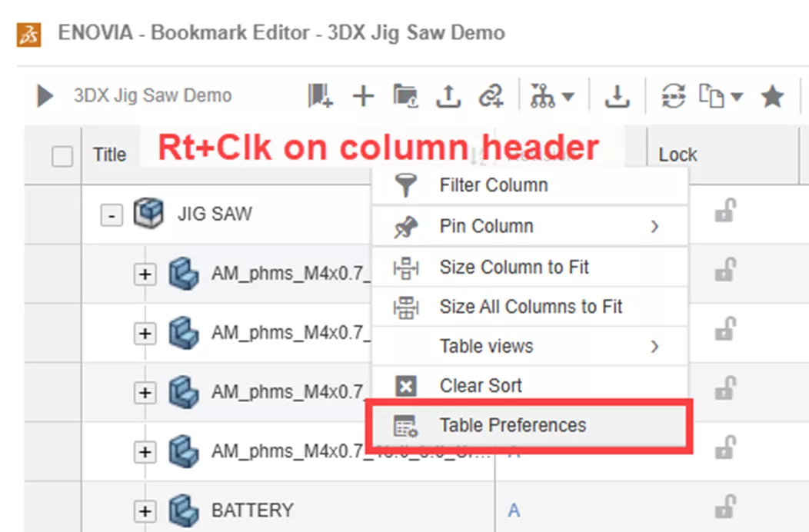This screenshot has height=532, width=809.
Task: Click the lock icon in BATTERY row
Action: pos(725,507)
